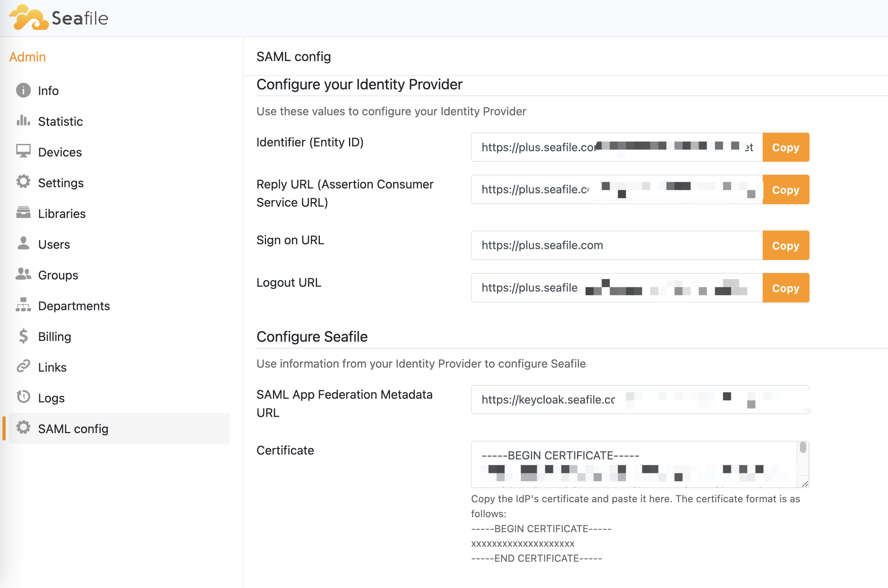Open the Users section
Screen dimensions: 888x588
pos(119,244)
